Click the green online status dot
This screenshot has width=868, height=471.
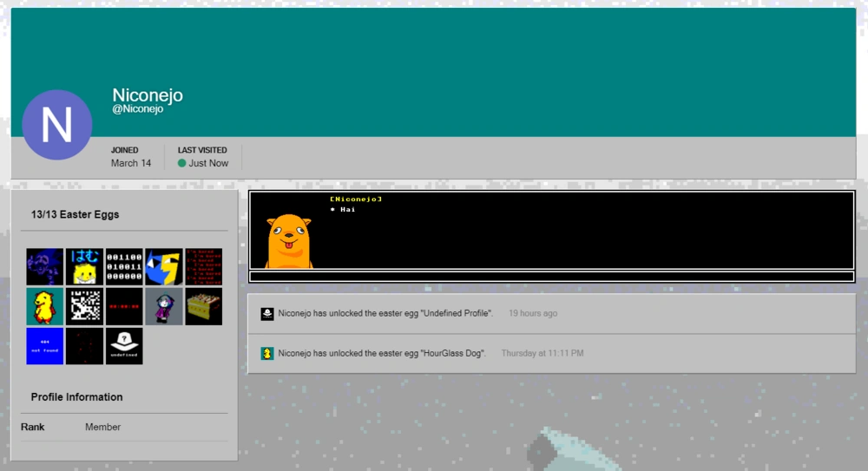point(181,163)
